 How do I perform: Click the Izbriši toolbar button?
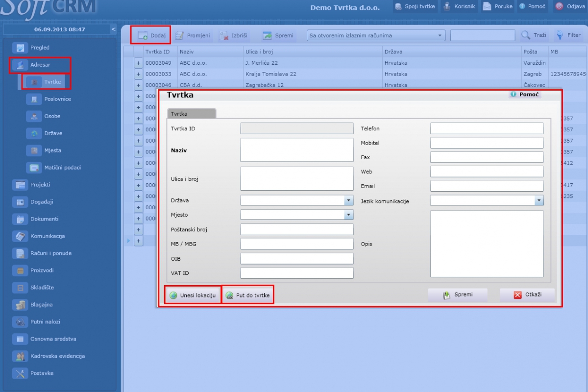[234, 35]
